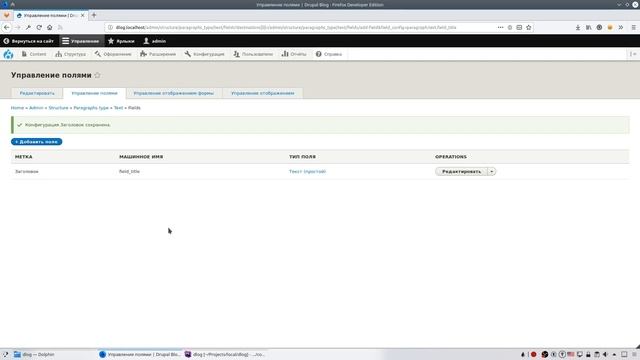
Task: Open the Текст (простой) field type link
Action: 307,171
